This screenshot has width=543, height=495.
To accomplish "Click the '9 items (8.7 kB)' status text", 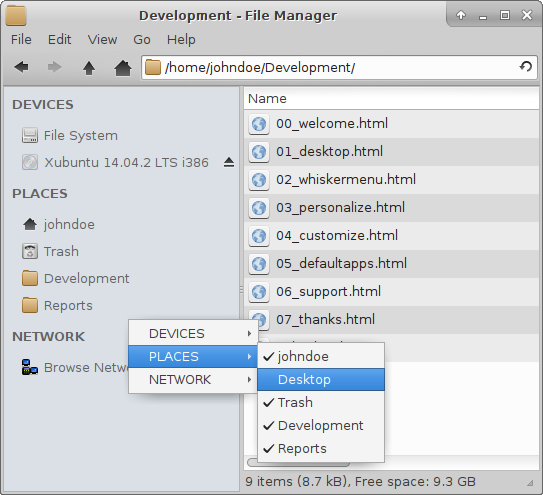I will pos(297,482).
